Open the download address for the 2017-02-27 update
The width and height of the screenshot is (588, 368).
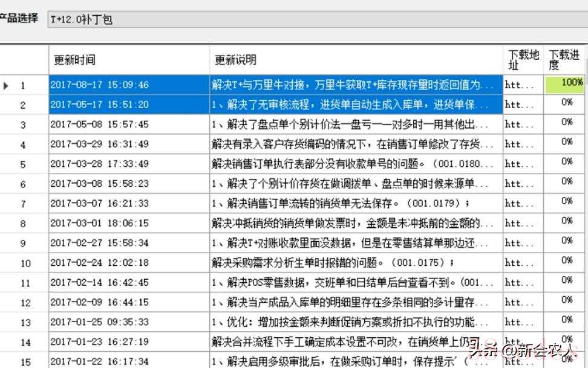(x=523, y=243)
